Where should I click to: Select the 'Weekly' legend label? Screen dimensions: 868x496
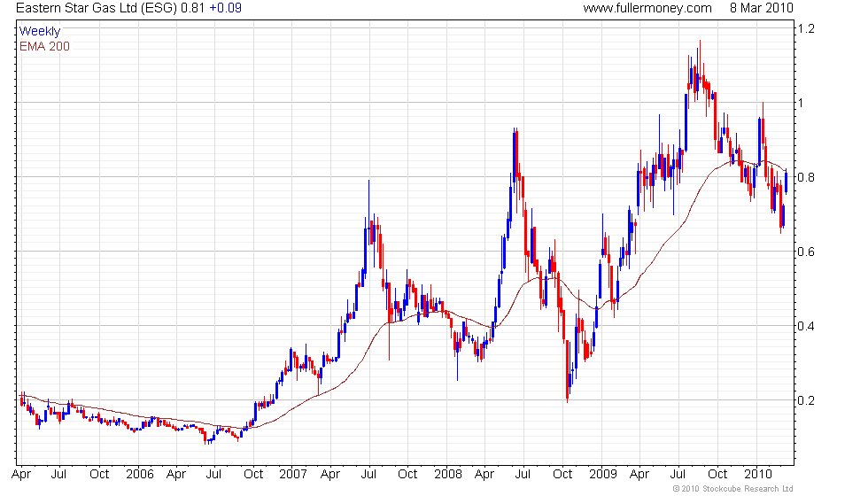pyautogui.click(x=39, y=32)
